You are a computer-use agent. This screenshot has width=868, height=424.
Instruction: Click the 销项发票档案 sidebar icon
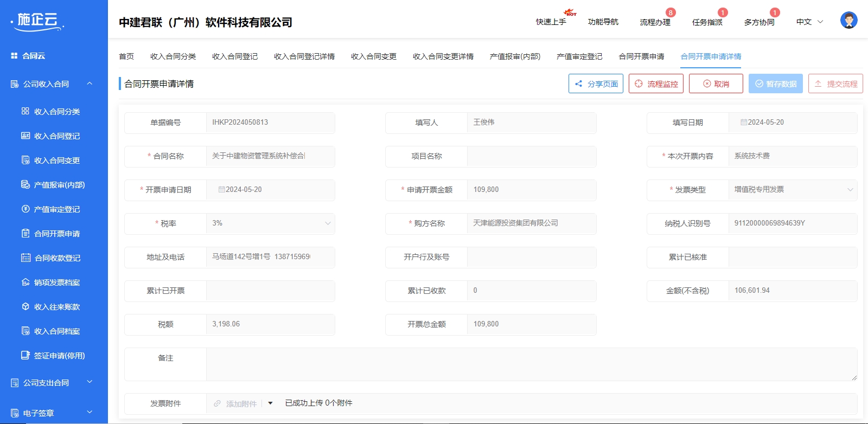(25, 282)
